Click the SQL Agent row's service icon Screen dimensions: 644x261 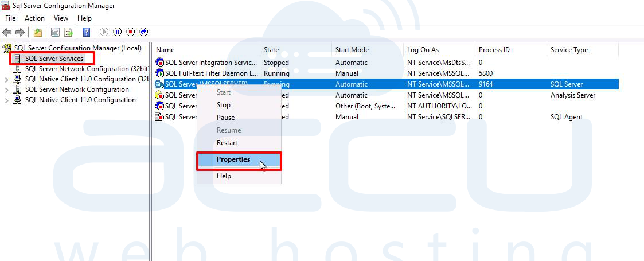(159, 116)
